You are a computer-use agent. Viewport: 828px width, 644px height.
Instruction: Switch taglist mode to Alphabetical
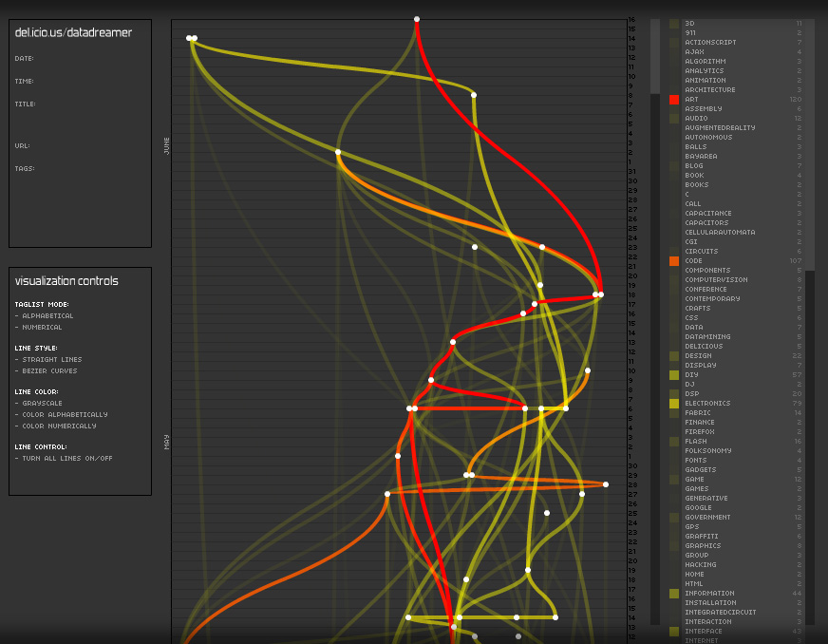coord(47,316)
